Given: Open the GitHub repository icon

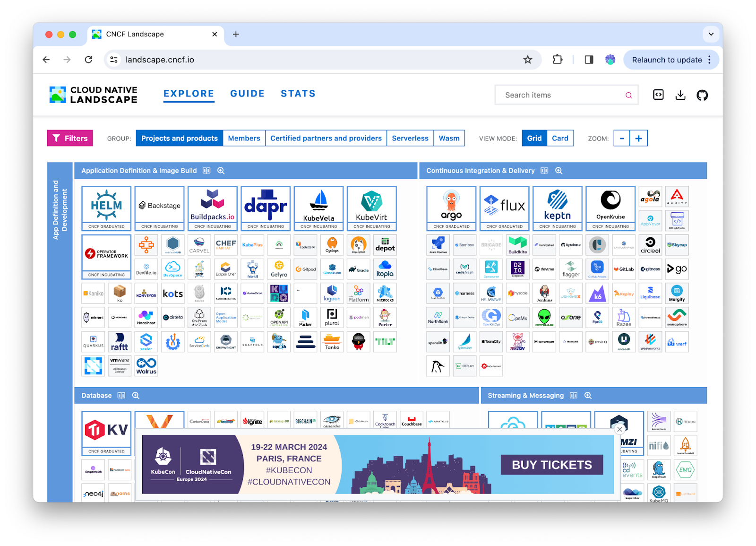Looking at the screenshot, I should pyautogui.click(x=702, y=95).
